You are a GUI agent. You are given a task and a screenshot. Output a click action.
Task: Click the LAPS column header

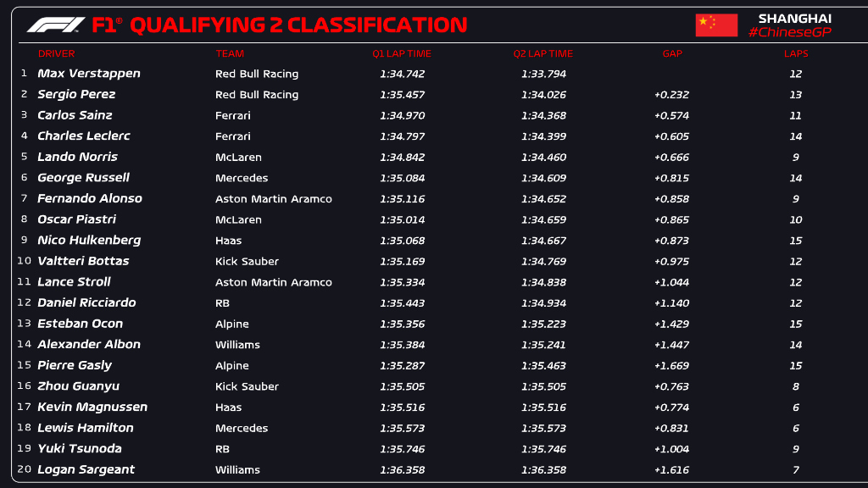pos(796,53)
